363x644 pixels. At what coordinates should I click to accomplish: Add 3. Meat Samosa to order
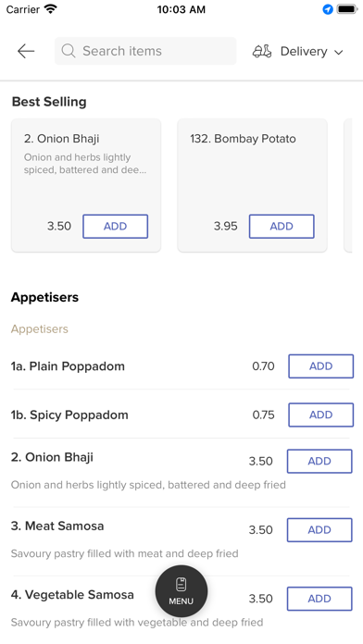click(319, 530)
